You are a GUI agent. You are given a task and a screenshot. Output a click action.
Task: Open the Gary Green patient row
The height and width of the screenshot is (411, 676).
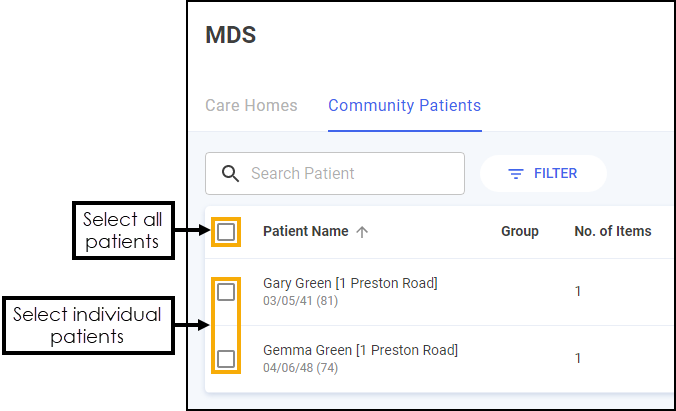point(350,283)
